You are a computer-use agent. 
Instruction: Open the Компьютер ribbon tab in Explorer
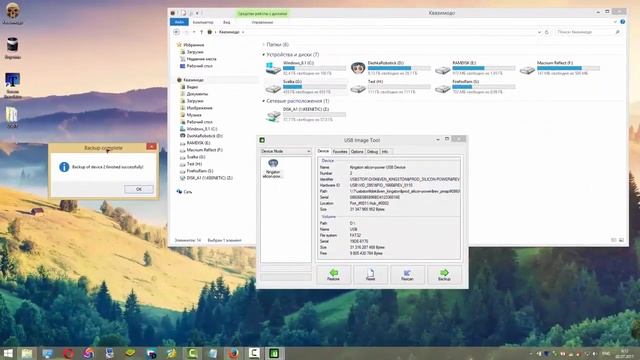tap(203, 22)
